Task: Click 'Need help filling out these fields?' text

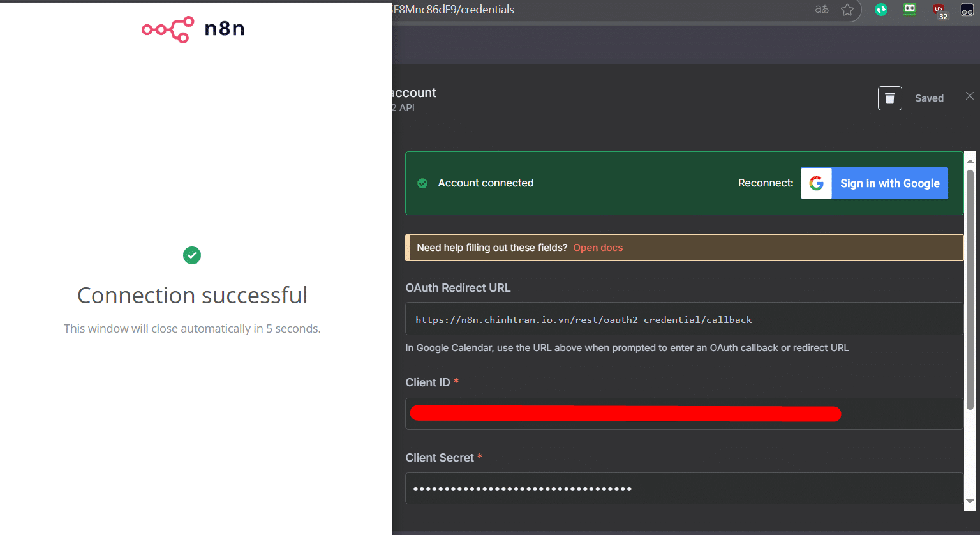Action: (x=492, y=248)
